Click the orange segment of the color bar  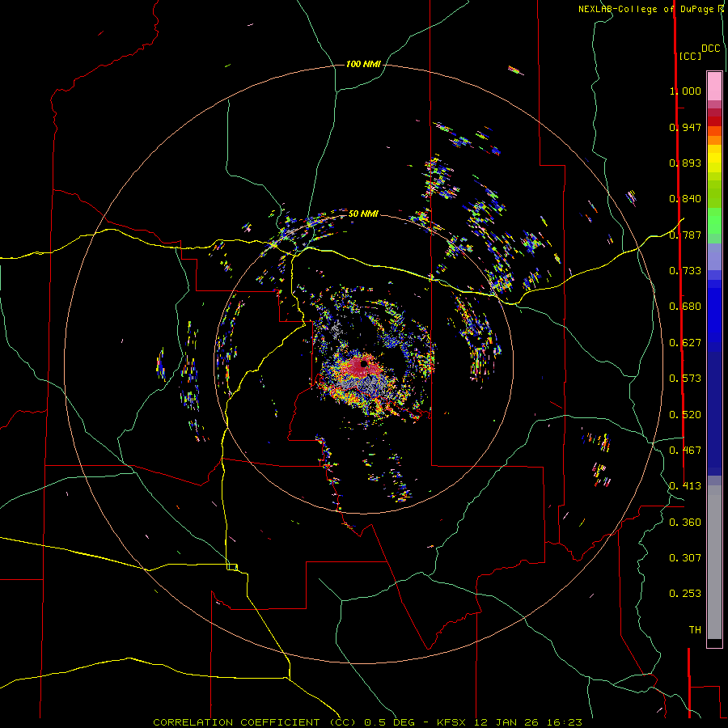coord(714,140)
